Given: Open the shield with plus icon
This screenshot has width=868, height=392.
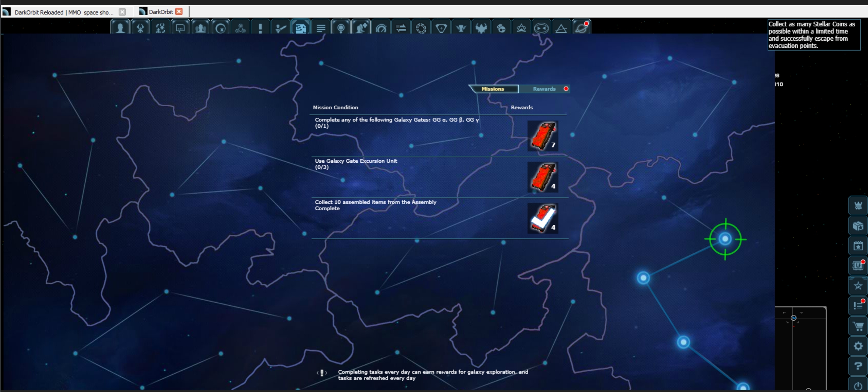Looking at the screenshot, I should tap(441, 27).
